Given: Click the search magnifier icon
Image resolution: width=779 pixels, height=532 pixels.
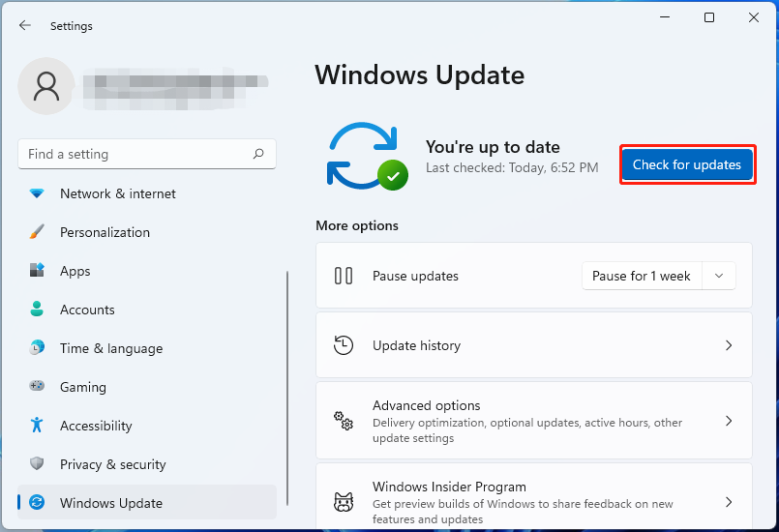Looking at the screenshot, I should (x=258, y=154).
